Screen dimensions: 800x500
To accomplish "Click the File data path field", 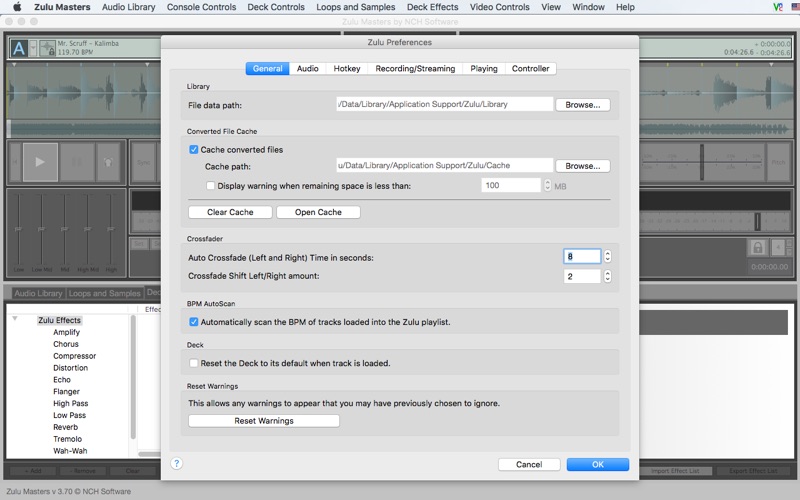I will (x=444, y=104).
